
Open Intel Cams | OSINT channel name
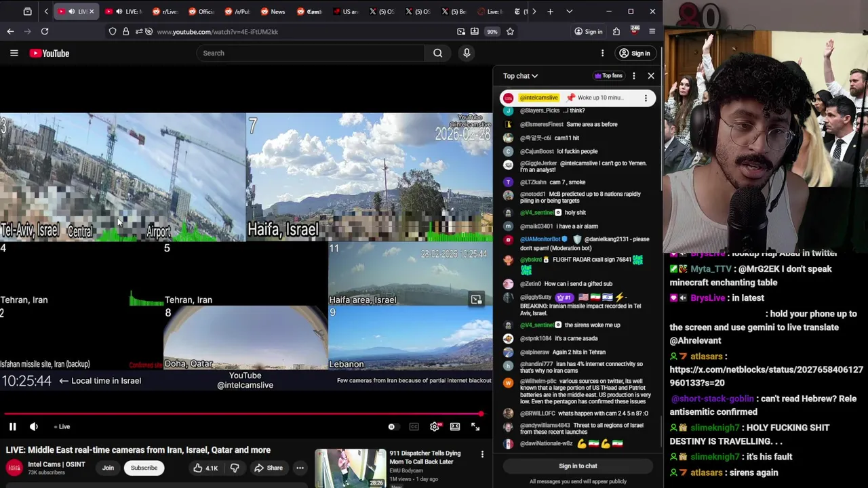57,464
